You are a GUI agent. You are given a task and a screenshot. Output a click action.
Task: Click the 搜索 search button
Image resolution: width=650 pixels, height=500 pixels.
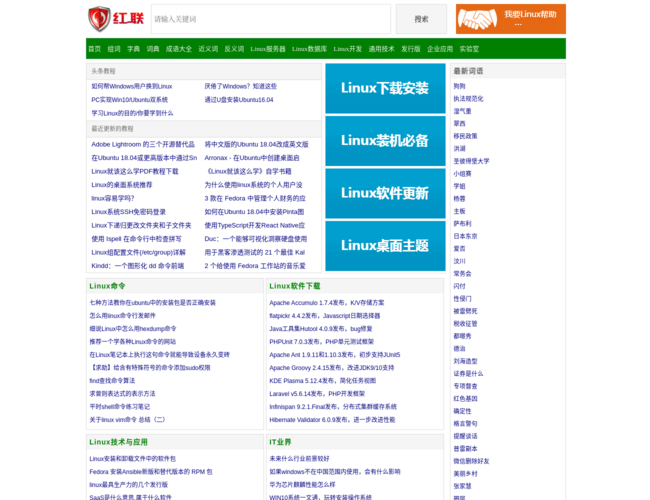[421, 19]
